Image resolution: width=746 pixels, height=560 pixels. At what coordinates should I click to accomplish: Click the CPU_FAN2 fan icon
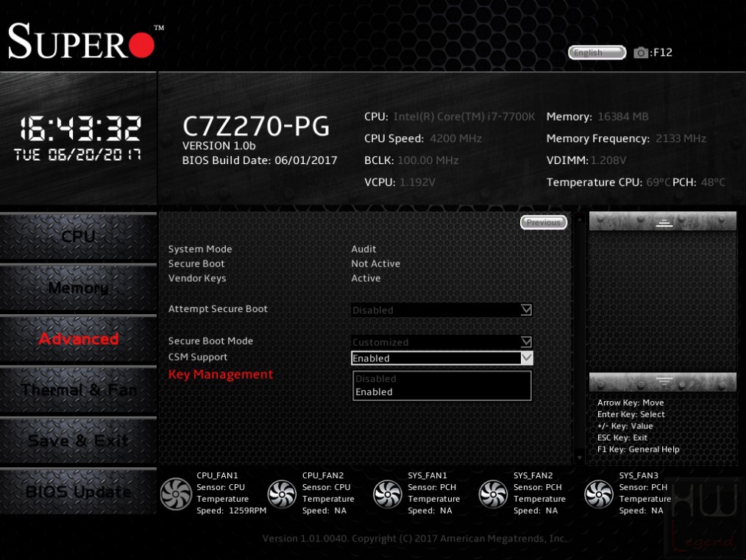(x=282, y=493)
